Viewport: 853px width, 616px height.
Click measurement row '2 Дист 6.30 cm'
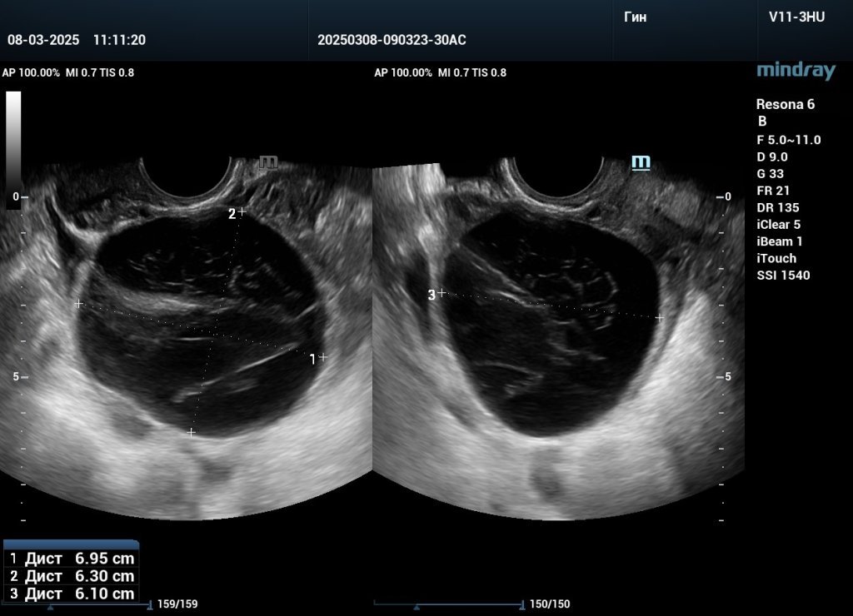(x=72, y=576)
